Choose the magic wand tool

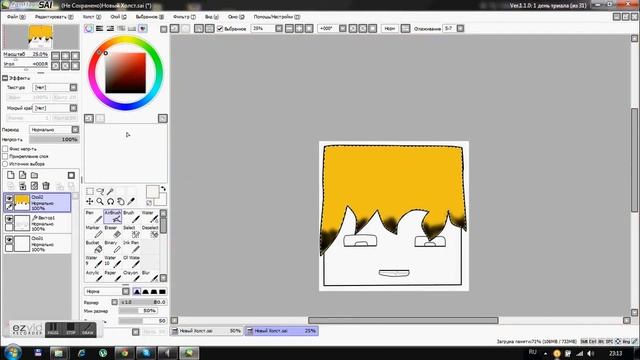[110, 191]
